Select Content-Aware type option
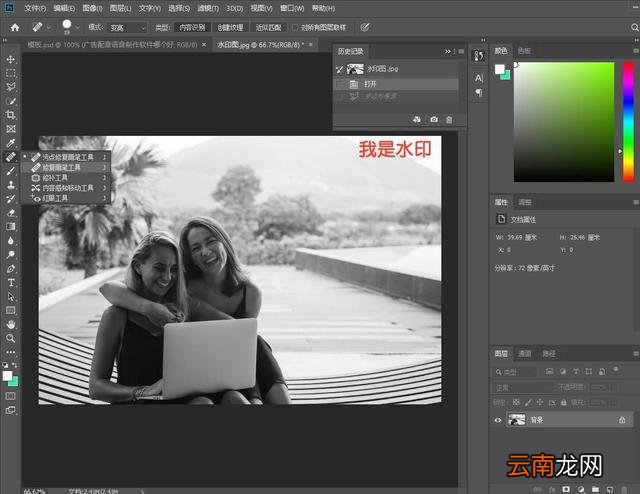 (192, 27)
